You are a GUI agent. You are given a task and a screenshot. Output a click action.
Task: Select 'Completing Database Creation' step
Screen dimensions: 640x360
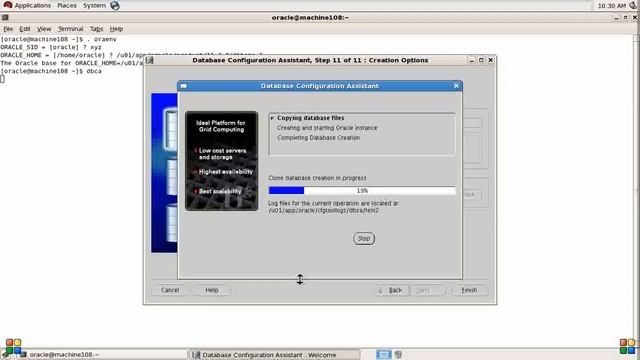tap(318, 138)
